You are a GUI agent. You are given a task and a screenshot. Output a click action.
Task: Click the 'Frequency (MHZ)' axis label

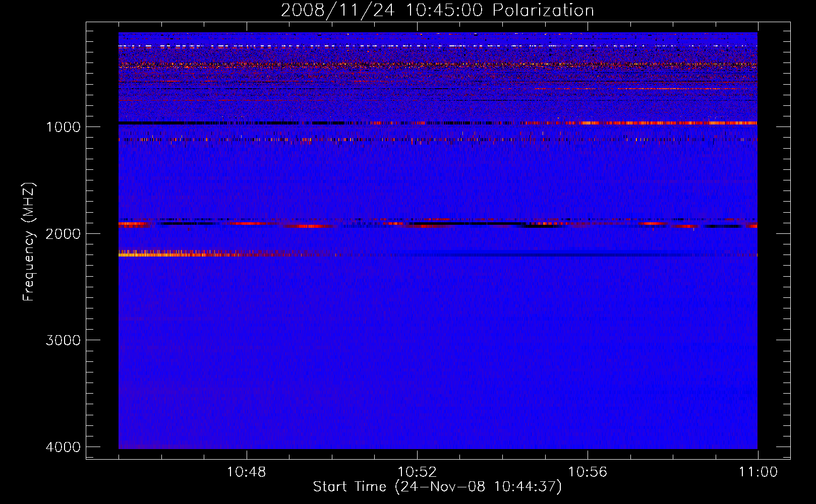point(29,242)
